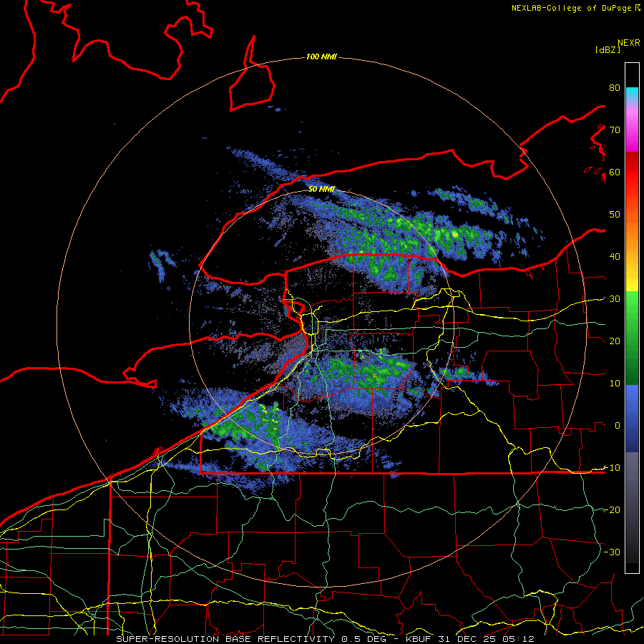This screenshot has height=644, width=644.
Task: Click the 0 value on the dBZ scale
Action: coord(618,426)
